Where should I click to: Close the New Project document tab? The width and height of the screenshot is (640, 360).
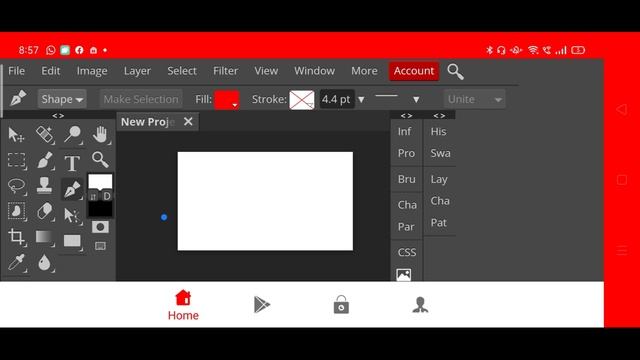coord(188,121)
